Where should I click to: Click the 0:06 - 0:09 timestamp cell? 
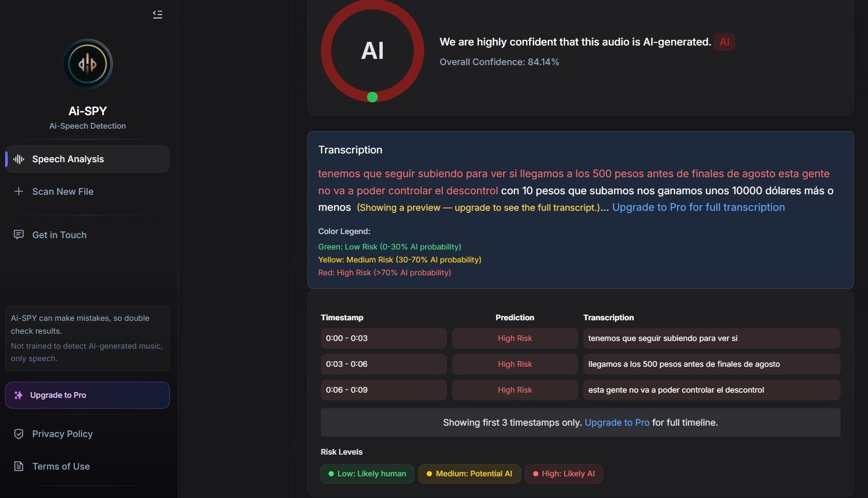(x=383, y=390)
